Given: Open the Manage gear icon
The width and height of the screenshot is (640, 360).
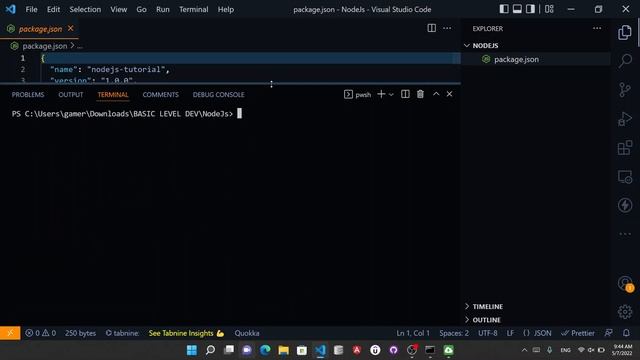Looking at the screenshot, I should tap(624, 312).
